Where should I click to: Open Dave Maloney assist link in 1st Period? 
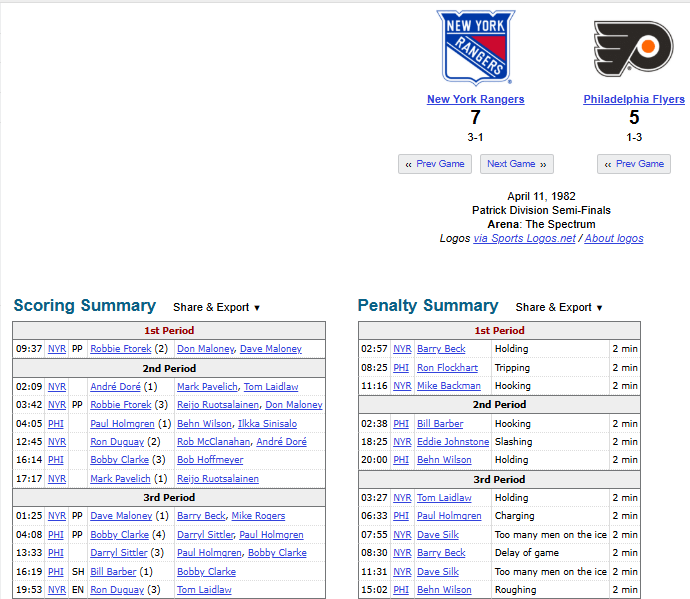pyautogui.click(x=271, y=349)
